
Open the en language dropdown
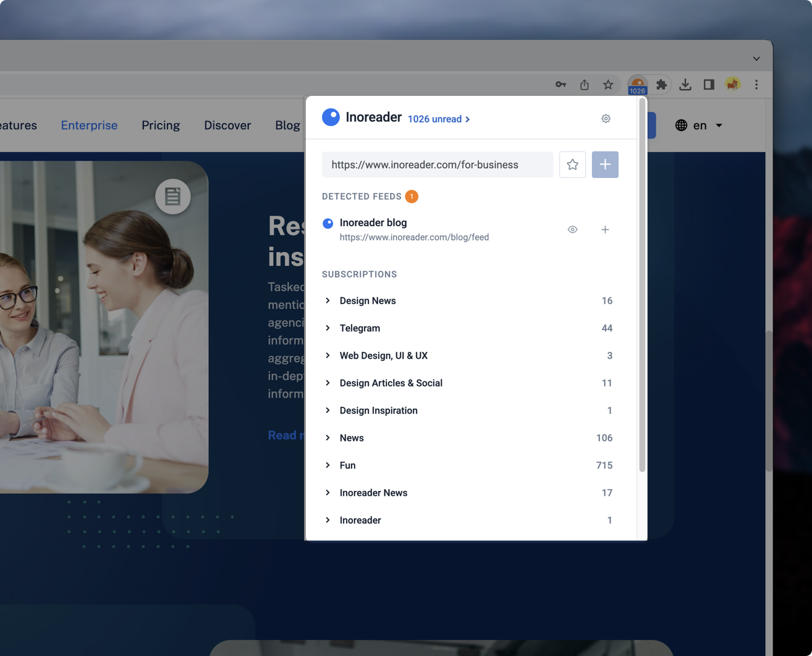click(x=699, y=125)
